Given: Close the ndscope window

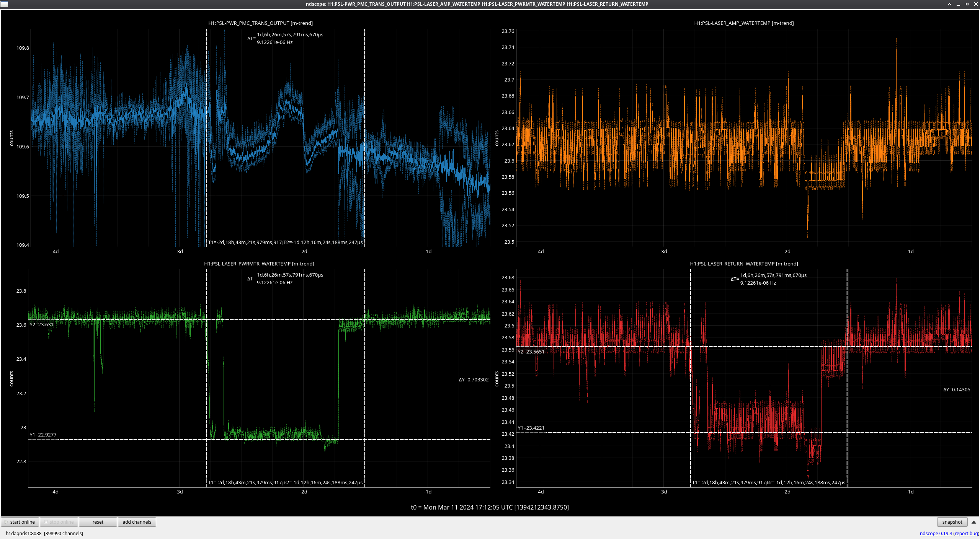Looking at the screenshot, I should pyautogui.click(x=976, y=4).
